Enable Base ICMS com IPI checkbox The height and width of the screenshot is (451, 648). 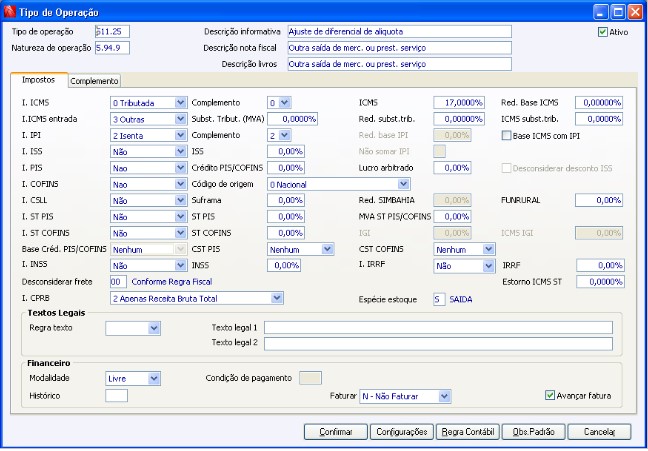point(507,135)
